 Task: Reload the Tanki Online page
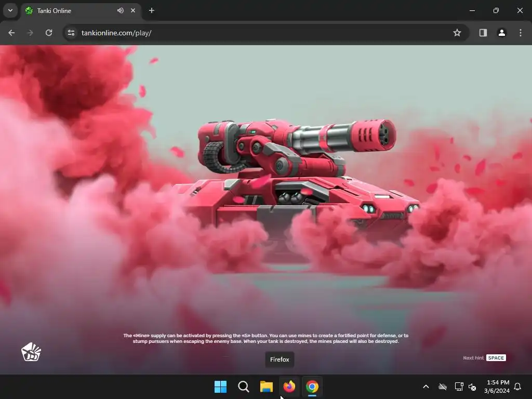(x=49, y=33)
